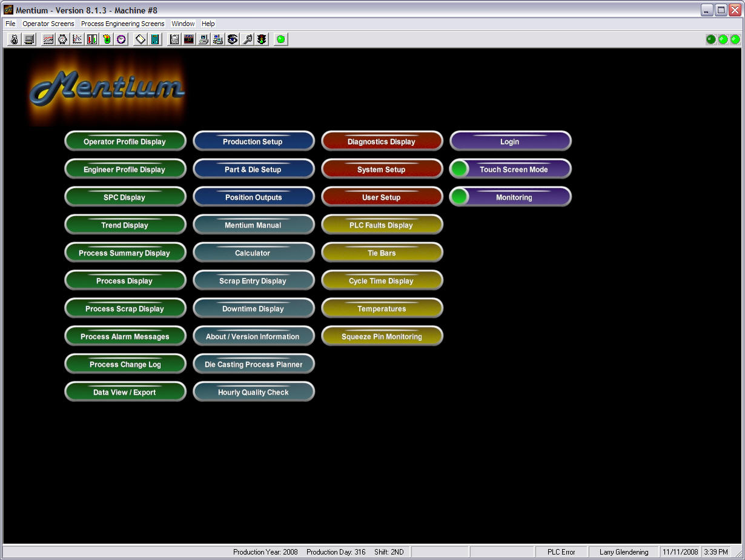Open Production Setup
Image resolution: width=745 pixels, height=560 pixels.
pyautogui.click(x=254, y=141)
